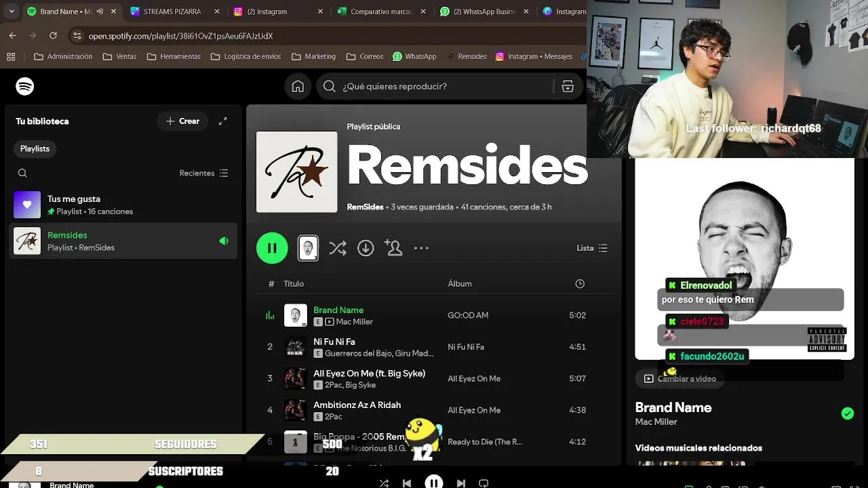Image resolution: width=868 pixels, height=488 pixels.
Task: Open the Spotify logo home link
Action: (25, 86)
